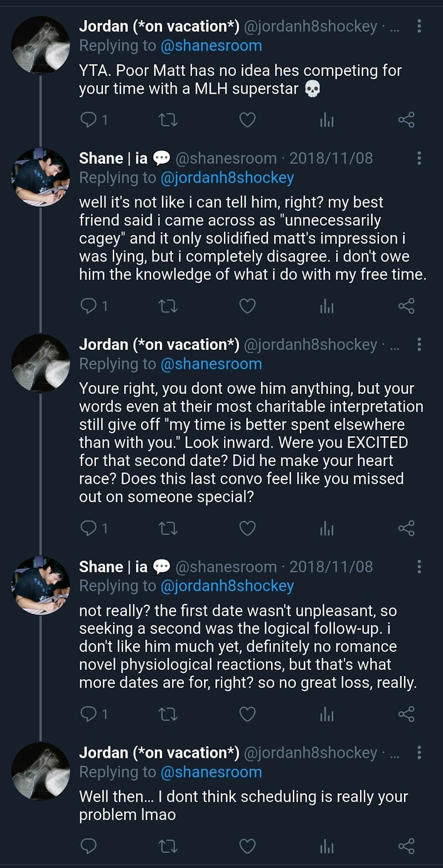This screenshot has height=868, width=443.
Task: Open more options on first Jordan tweet
Action: click(419, 26)
